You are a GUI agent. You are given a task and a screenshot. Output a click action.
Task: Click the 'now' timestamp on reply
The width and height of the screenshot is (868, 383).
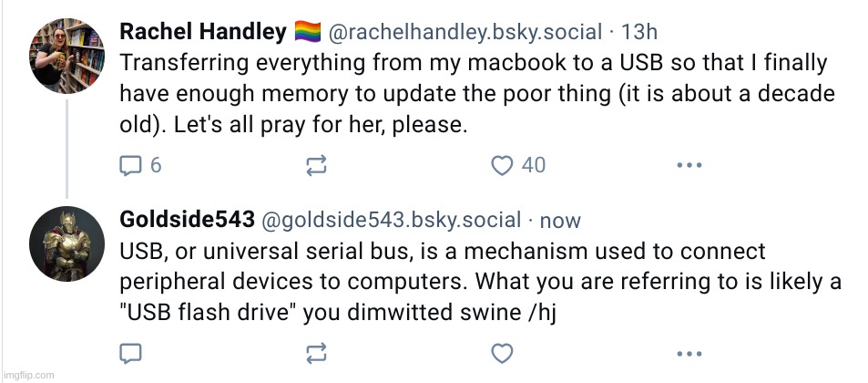560,220
